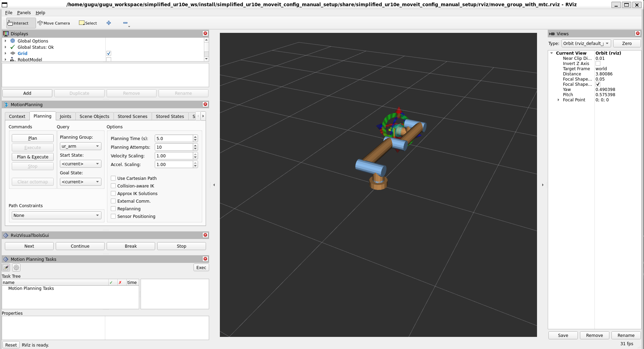The width and height of the screenshot is (644, 349).
Task: Enable Use Cartesian Path
Action: [x=113, y=178]
